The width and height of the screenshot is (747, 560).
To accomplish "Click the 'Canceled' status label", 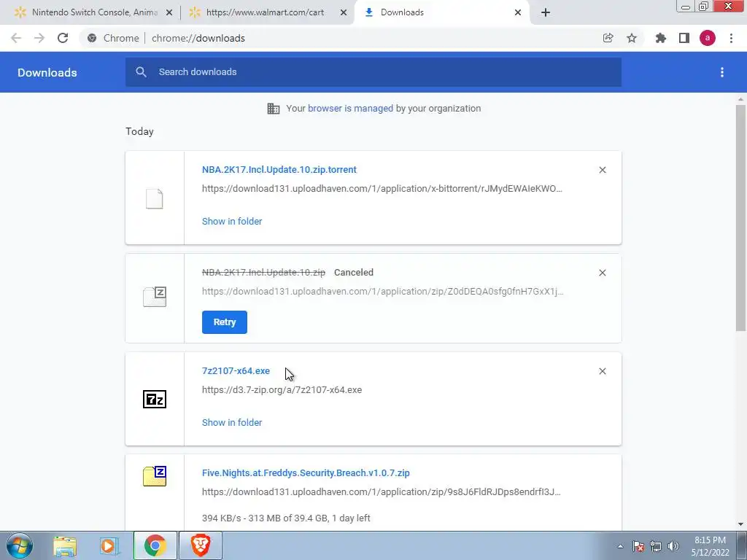I will (x=354, y=273).
